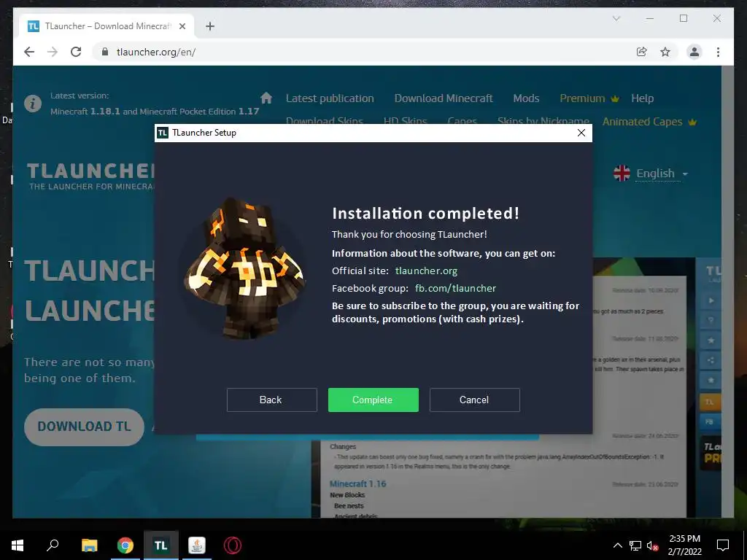
Task: Open Opera browser from taskbar
Action: click(x=233, y=545)
